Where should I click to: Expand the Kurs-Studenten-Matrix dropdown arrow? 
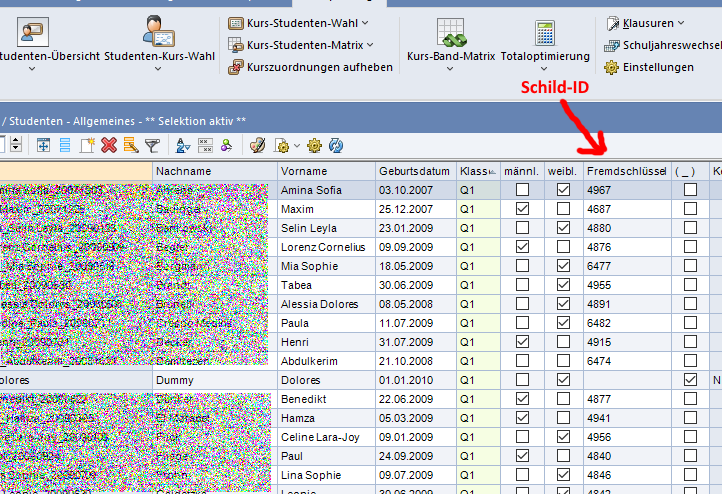pos(370,45)
